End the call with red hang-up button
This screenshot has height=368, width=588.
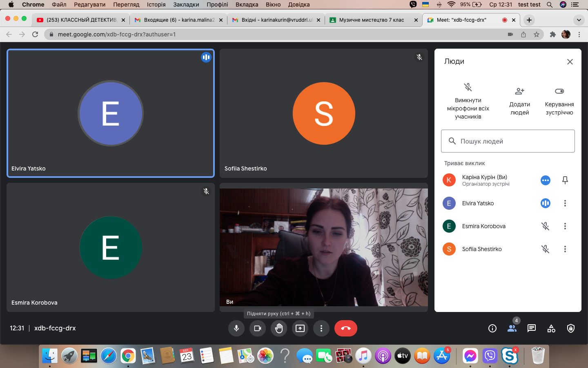pyautogui.click(x=346, y=328)
